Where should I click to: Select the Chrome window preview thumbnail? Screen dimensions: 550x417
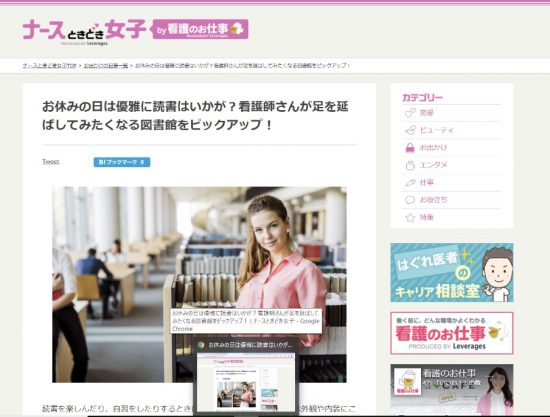tap(246, 382)
